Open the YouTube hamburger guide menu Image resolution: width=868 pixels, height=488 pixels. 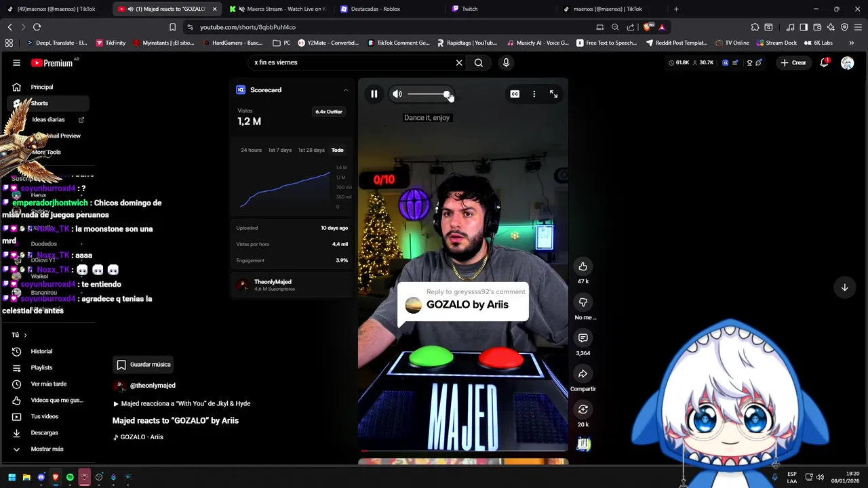(16, 62)
